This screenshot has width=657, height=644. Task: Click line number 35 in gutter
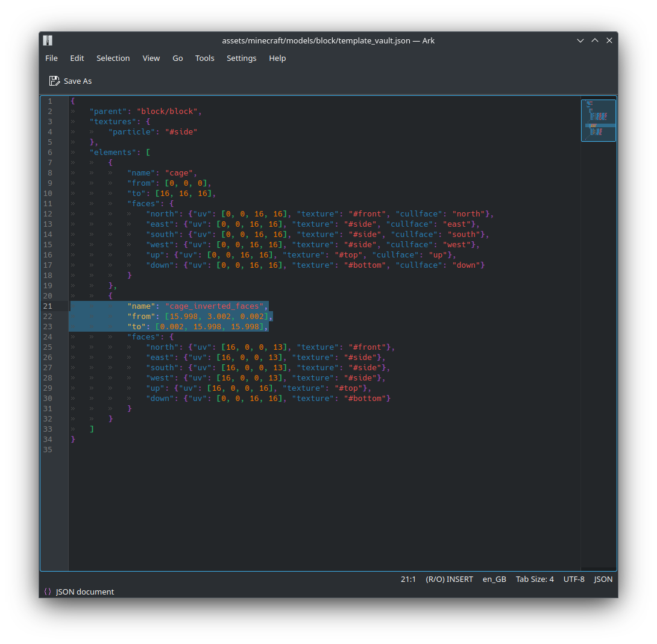point(48,450)
